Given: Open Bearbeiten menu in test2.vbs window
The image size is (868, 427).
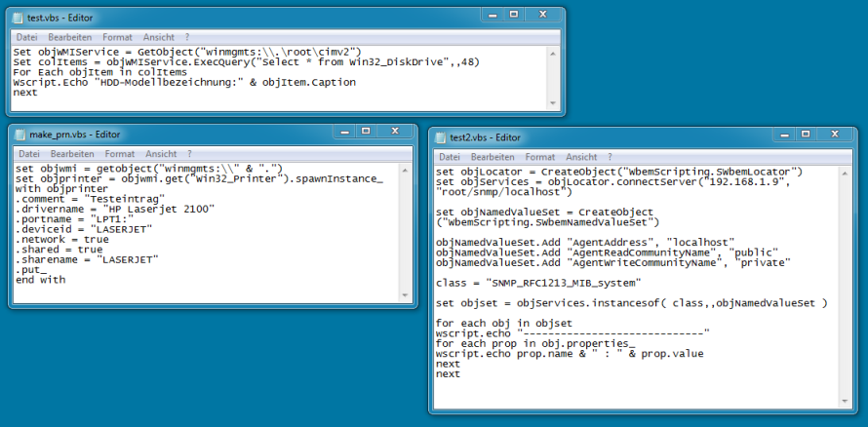Looking at the screenshot, I should [493, 157].
